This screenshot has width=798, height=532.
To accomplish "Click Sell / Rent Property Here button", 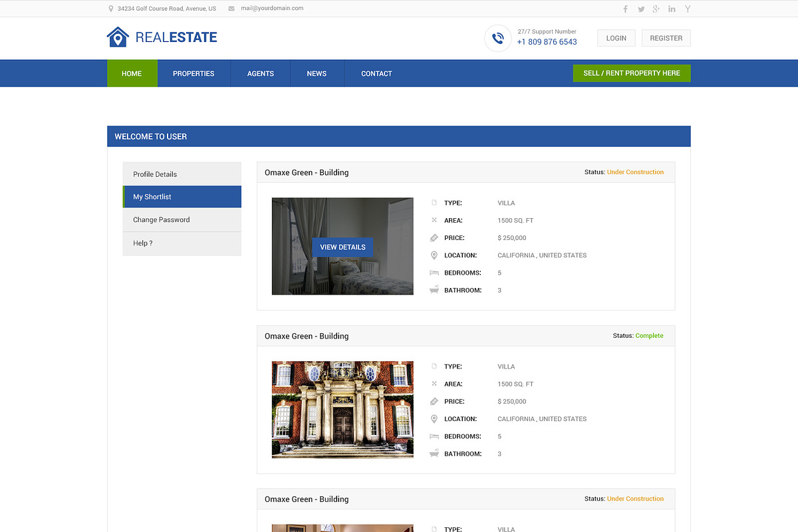I will pos(632,73).
